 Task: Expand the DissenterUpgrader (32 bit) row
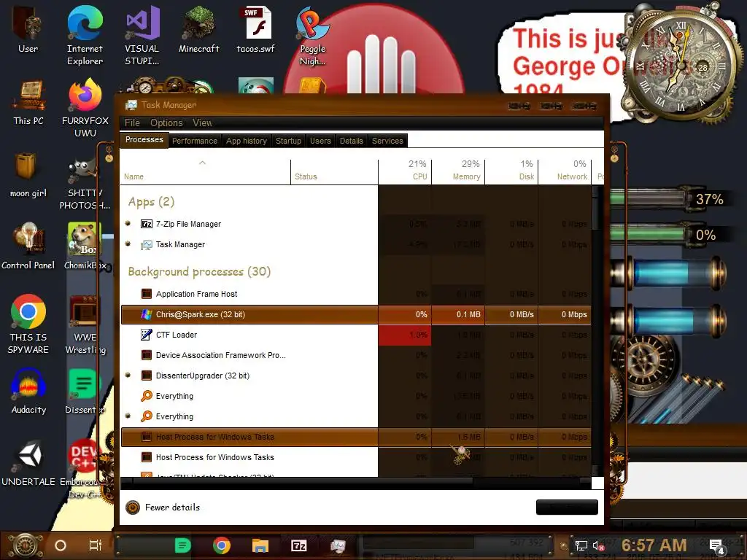click(x=128, y=375)
